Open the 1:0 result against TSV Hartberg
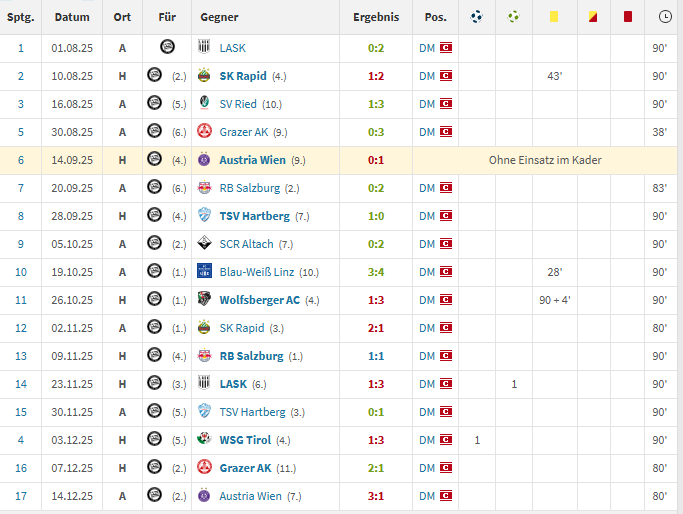 376,216
